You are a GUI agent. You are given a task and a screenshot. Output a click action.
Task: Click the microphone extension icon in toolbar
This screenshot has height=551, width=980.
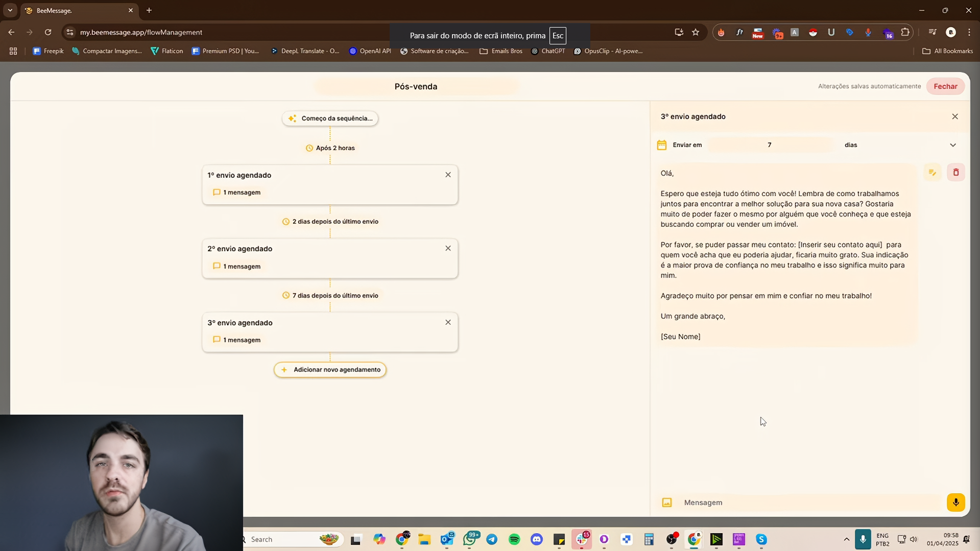tap(868, 32)
